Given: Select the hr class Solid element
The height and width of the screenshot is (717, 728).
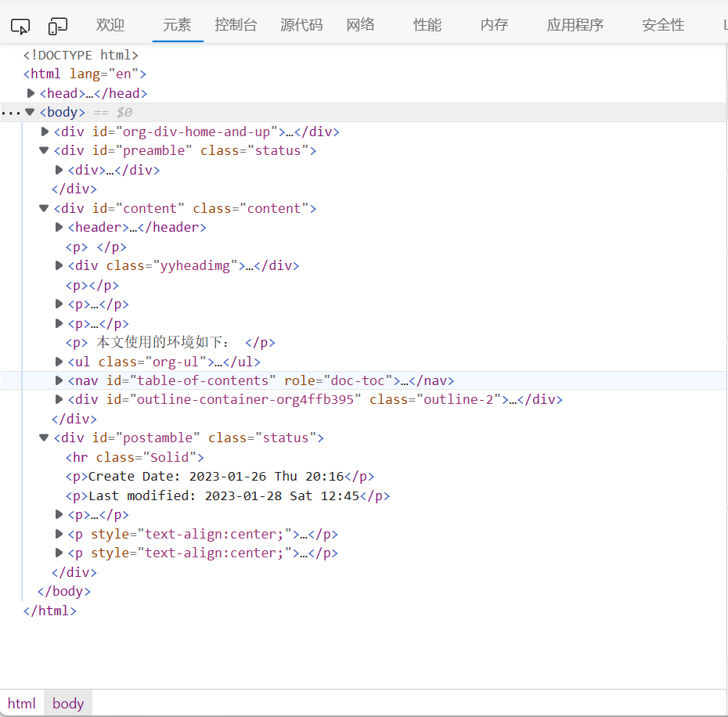Looking at the screenshot, I should [135, 457].
